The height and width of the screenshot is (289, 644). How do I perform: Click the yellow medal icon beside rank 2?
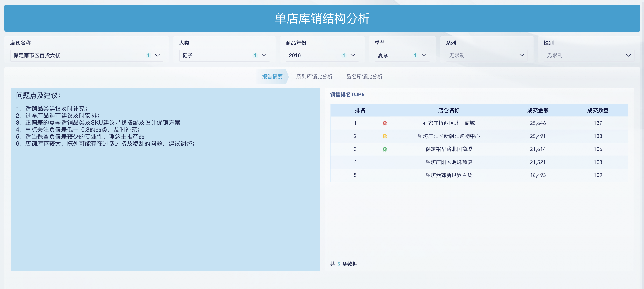384,136
